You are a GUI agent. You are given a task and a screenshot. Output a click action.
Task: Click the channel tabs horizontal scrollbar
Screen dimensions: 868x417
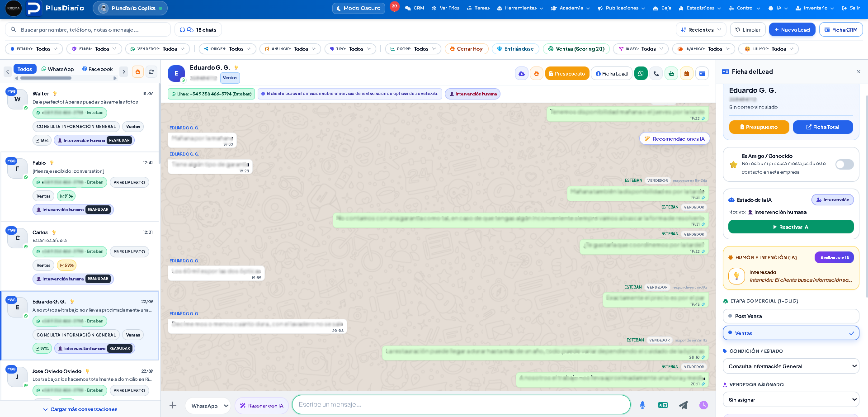click(x=46, y=78)
